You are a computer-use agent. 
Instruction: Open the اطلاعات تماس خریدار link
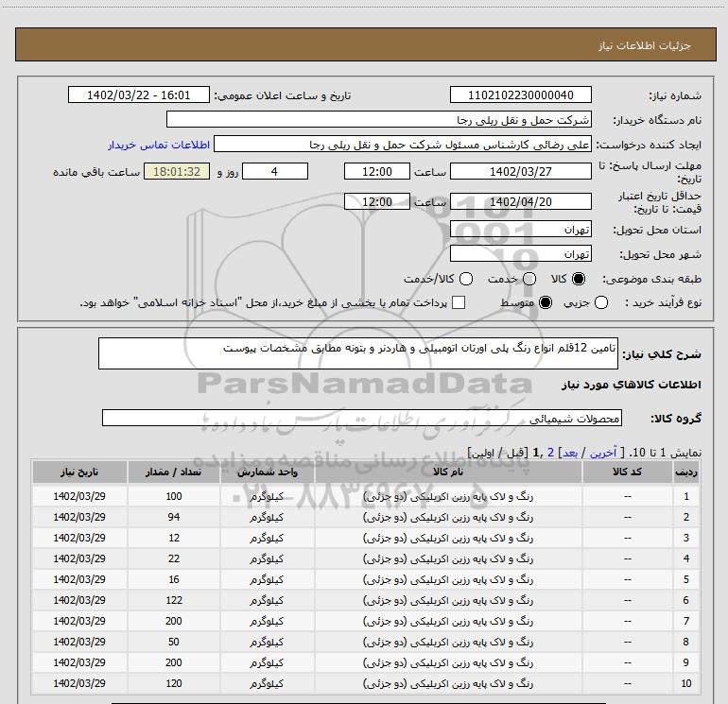coord(159,145)
